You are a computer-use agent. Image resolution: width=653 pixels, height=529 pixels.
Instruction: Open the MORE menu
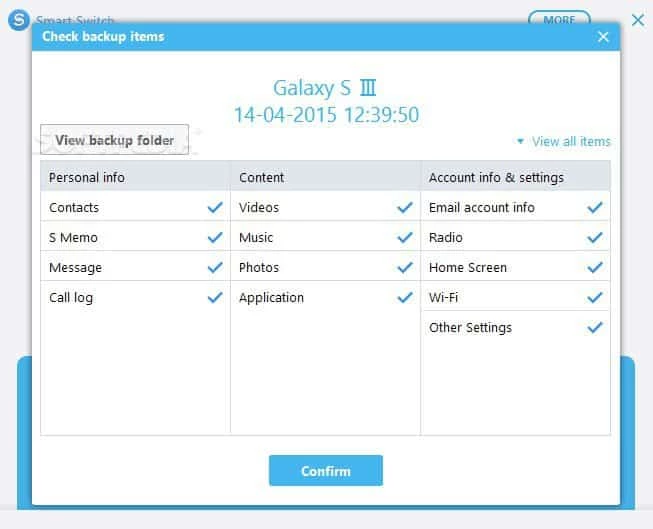pos(559,19)
